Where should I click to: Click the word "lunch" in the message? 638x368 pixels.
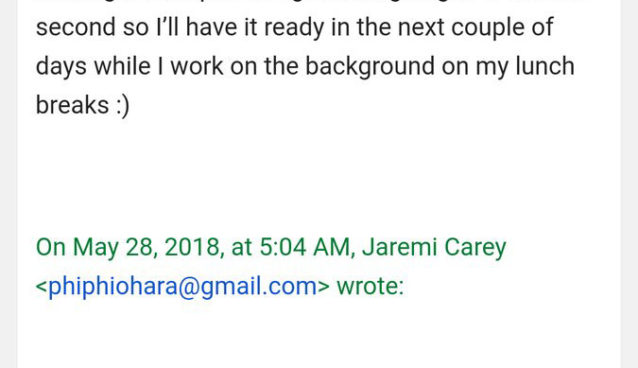point(545,66)
